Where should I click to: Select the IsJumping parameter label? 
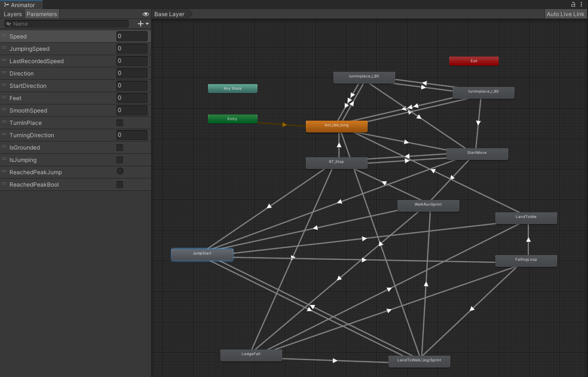(x=23, y=160)
